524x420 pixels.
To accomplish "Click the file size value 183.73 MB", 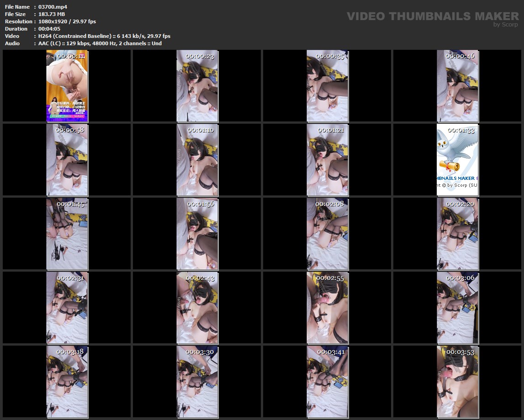I will pos(52,14).
